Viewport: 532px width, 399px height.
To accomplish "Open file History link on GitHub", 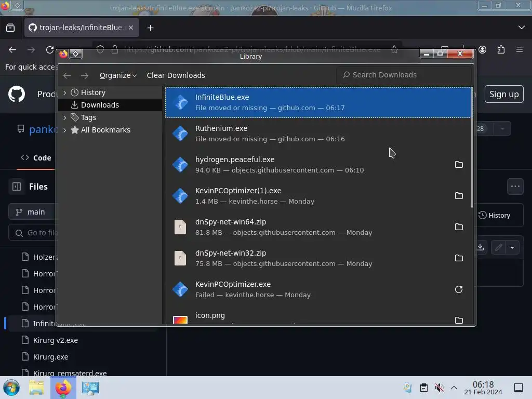I will point(494,216).
